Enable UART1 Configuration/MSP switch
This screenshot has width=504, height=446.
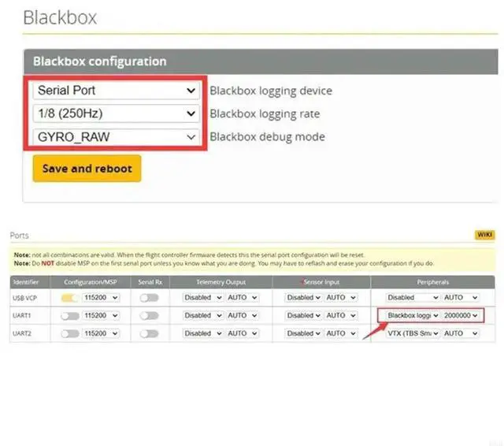point(71,315)
